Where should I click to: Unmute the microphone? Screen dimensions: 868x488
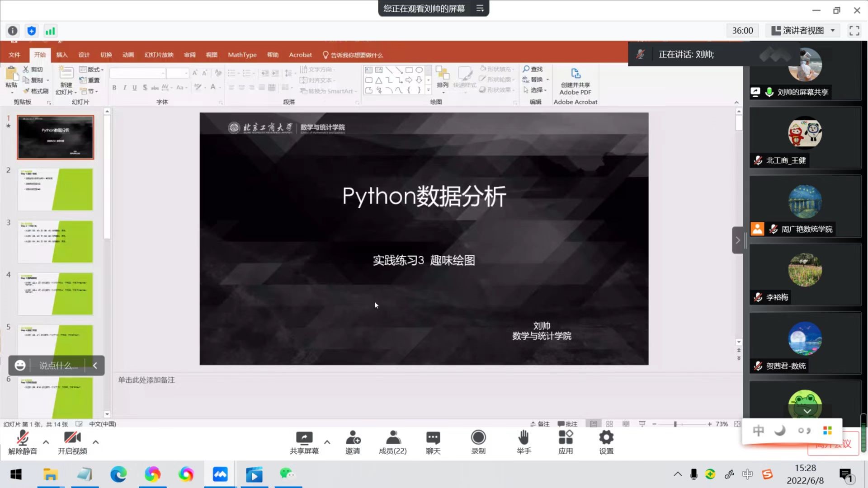click(23, 438)
